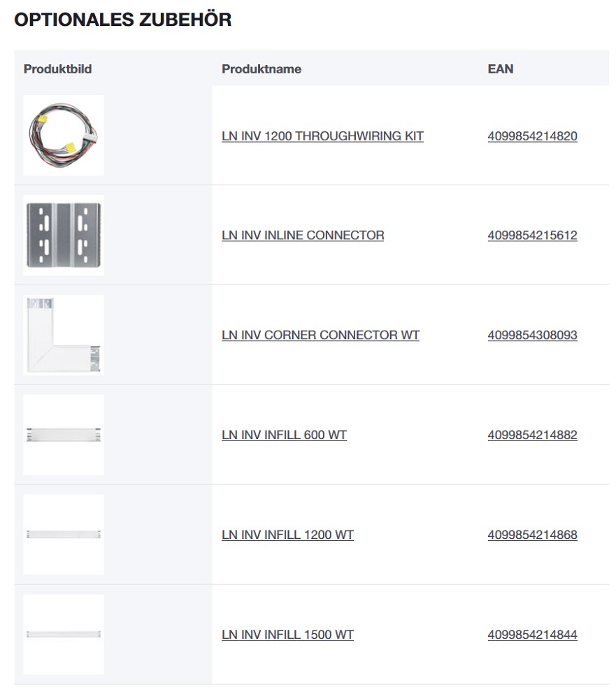
Task: Visit the LN INV INFILL 600 WT link
Action: pyautogui.click(x=284, y=435)
